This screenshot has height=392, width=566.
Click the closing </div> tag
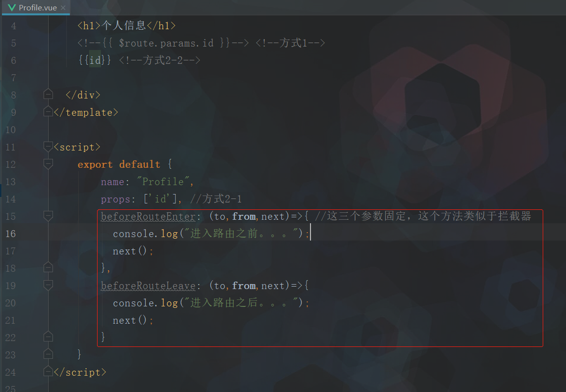coord(83,95)
